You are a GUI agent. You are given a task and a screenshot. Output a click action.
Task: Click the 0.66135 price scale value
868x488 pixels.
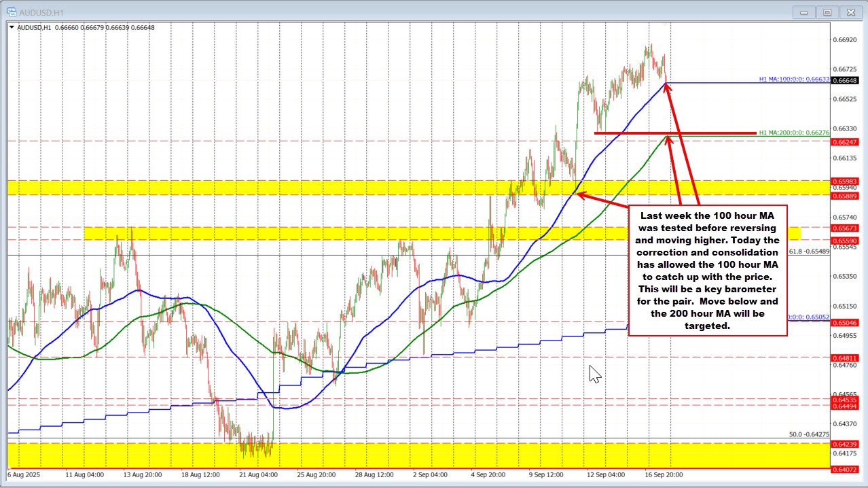point(845,158)
